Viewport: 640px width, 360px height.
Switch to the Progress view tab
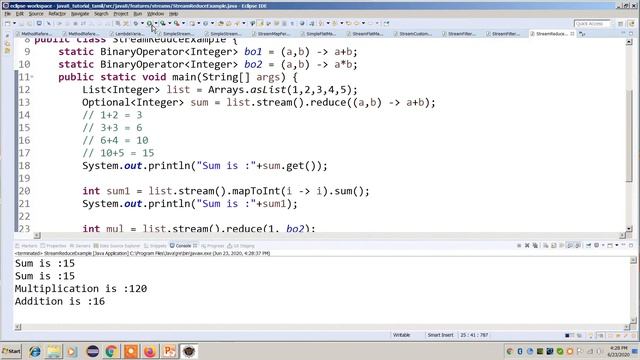pos(213,246)
